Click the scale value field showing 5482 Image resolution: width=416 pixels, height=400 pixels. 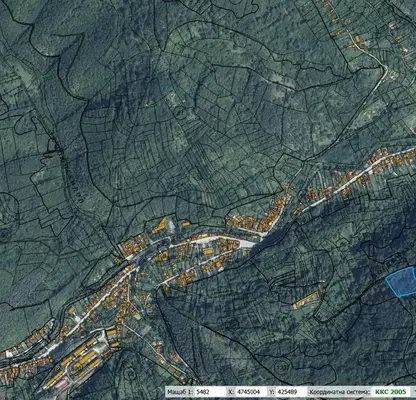[209, 392]
